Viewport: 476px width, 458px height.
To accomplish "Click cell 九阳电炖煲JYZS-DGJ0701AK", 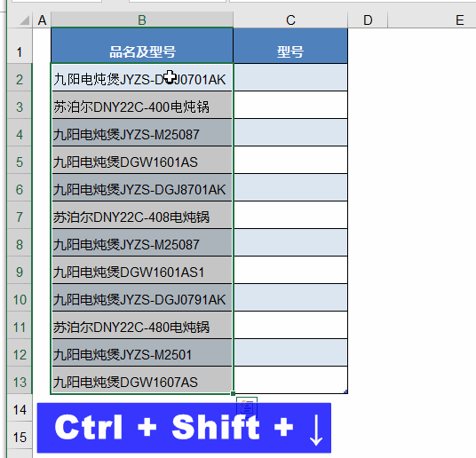I will [x=142, y=77].
